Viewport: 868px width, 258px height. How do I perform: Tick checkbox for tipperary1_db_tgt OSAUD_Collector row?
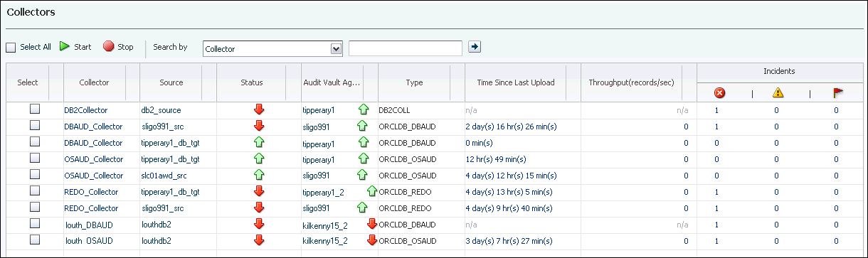point(34,158)
